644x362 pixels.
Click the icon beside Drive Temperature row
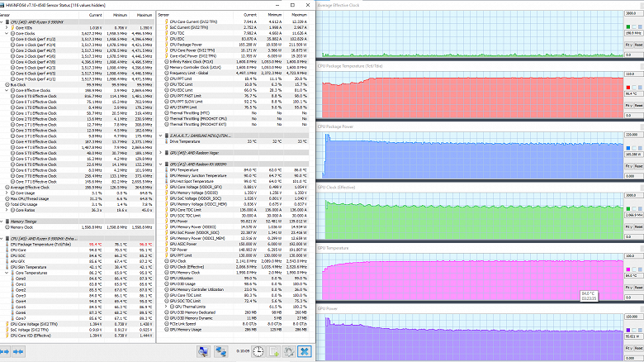coord(166,141)
